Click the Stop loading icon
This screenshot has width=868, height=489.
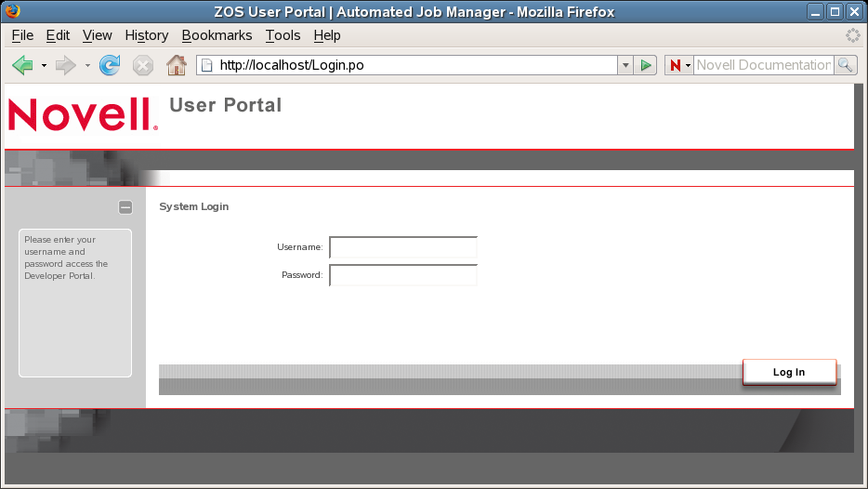click(x=143, y=65)
